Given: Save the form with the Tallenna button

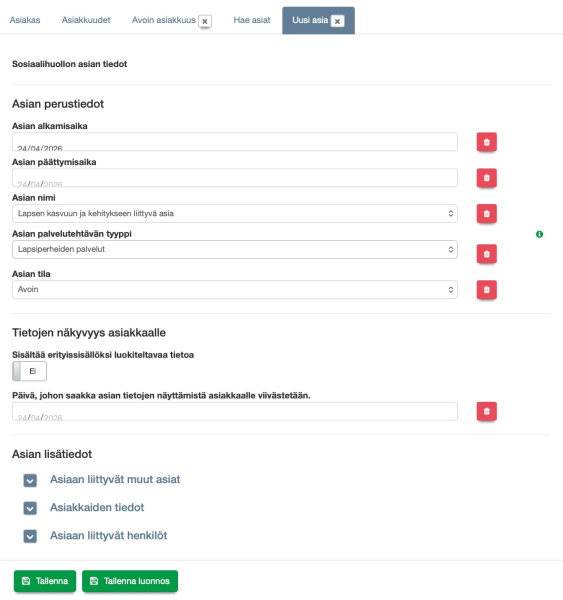Looking at the screenshot, I should pos(45,581).
